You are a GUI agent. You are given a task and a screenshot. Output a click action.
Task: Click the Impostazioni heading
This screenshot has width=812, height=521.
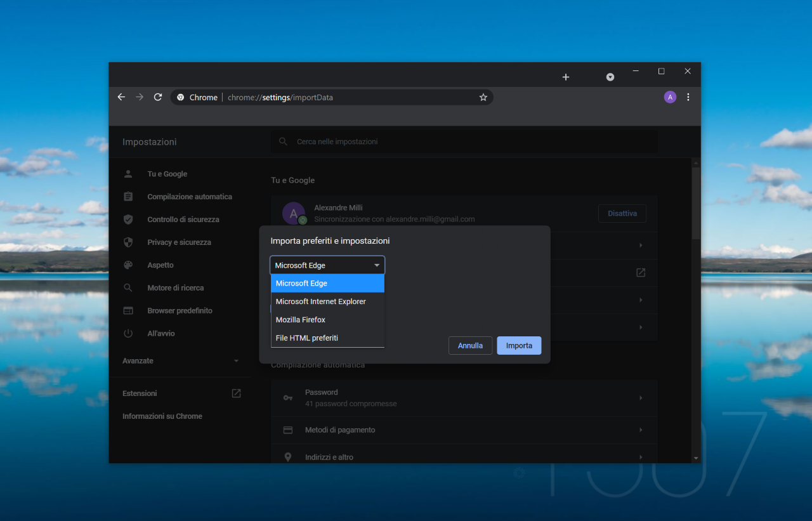tap(150, 142)
